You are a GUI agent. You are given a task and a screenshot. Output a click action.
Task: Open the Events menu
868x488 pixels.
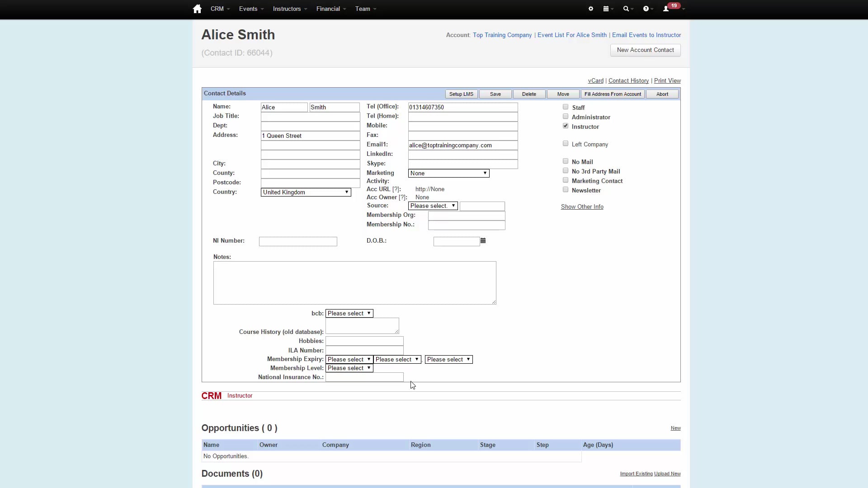[251, 9]
